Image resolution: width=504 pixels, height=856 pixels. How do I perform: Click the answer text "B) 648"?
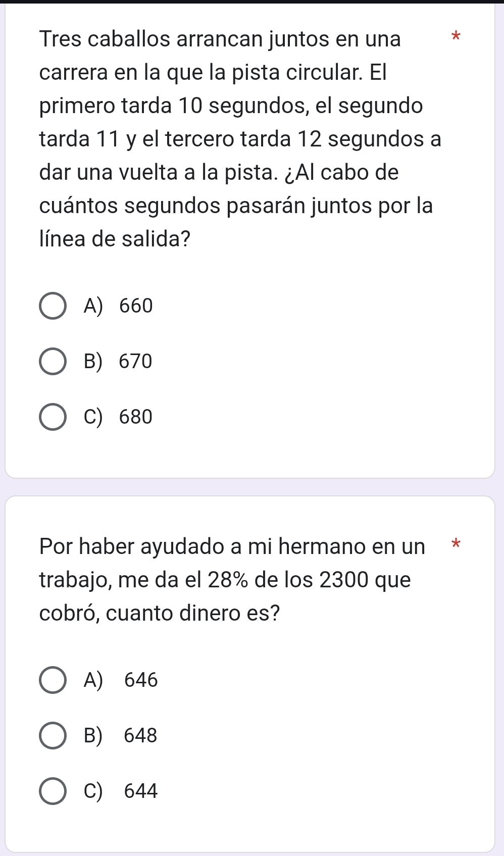click(121, 736)
